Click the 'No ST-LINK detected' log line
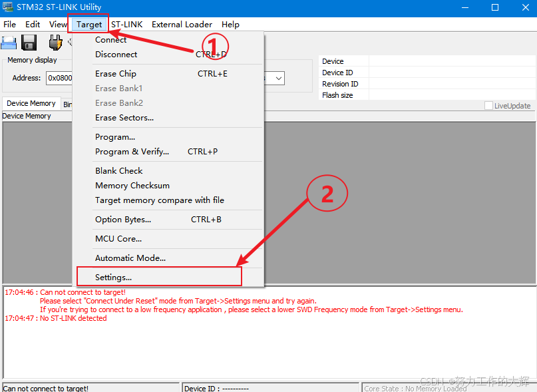This screenshot has width=537, height=392. [56, 318]
